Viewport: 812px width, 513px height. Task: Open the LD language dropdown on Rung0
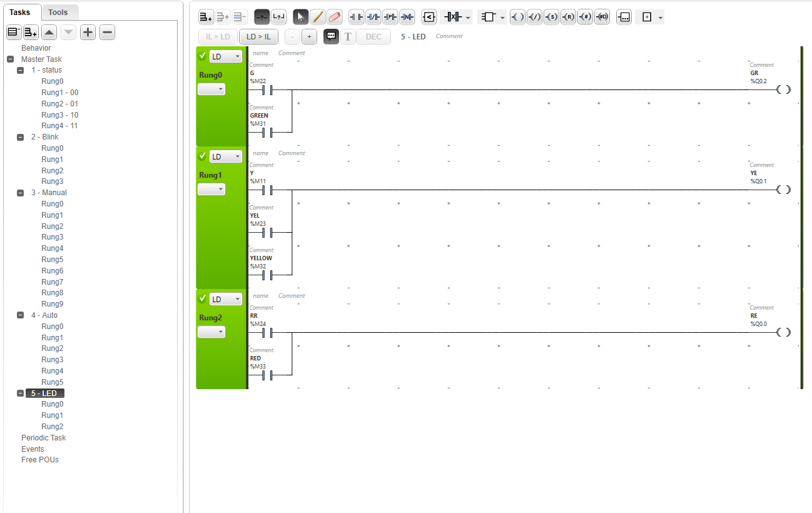click(226, 57)
